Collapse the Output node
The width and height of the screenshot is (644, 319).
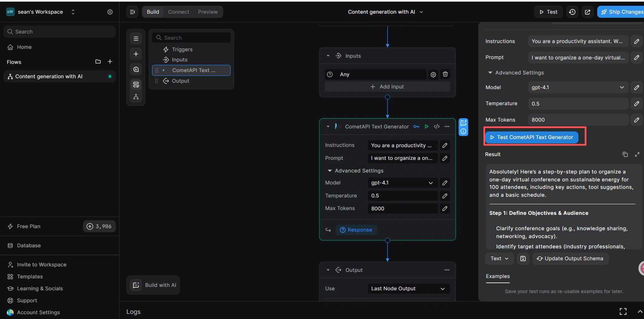[x=328, y=270]
